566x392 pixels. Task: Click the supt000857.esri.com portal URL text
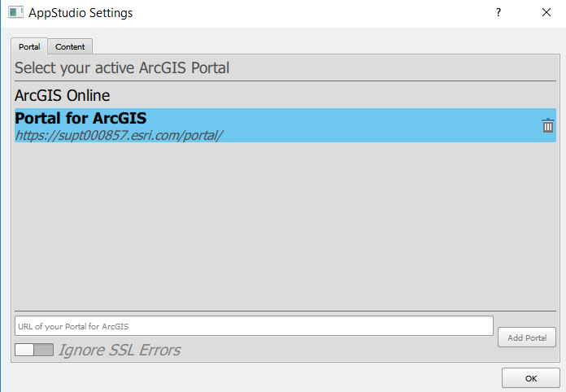[119, 135]
